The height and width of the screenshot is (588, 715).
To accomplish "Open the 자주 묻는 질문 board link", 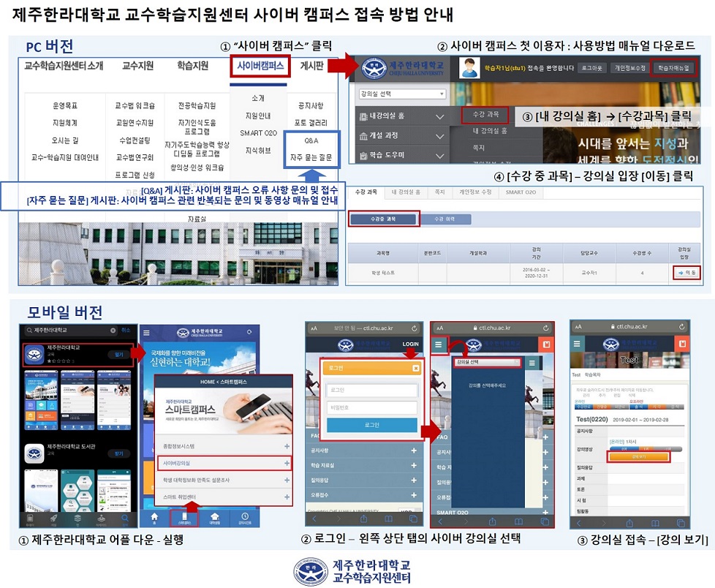I will pos(311,157).
